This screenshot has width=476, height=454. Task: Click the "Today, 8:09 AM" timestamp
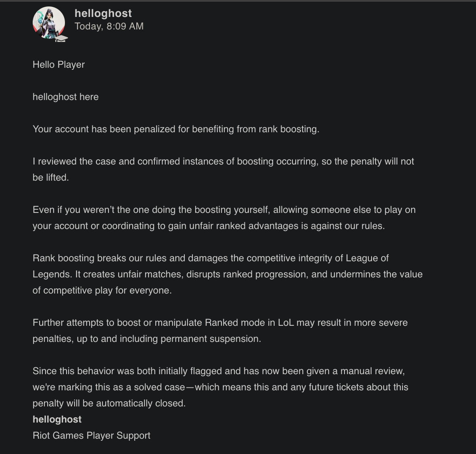click(109, 26)
